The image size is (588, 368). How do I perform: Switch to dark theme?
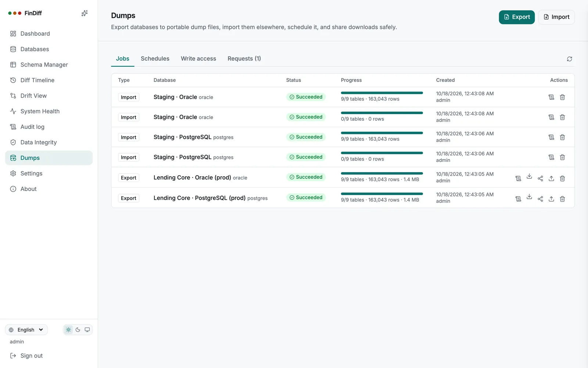click(78, 330)
